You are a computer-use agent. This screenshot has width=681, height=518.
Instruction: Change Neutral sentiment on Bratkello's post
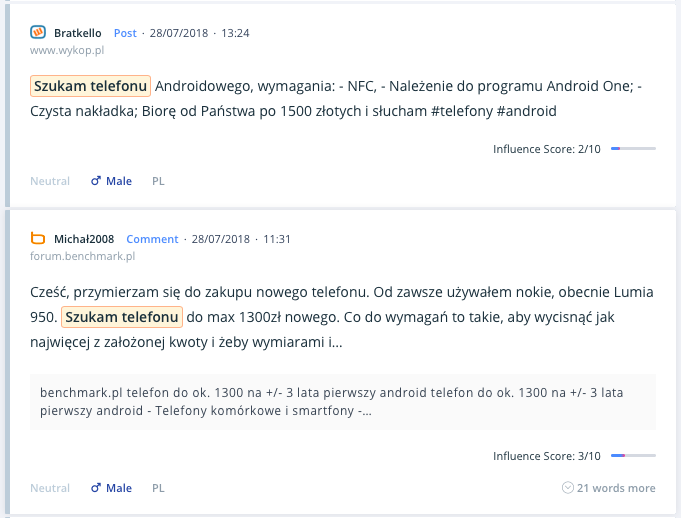(x=50, y=182)
